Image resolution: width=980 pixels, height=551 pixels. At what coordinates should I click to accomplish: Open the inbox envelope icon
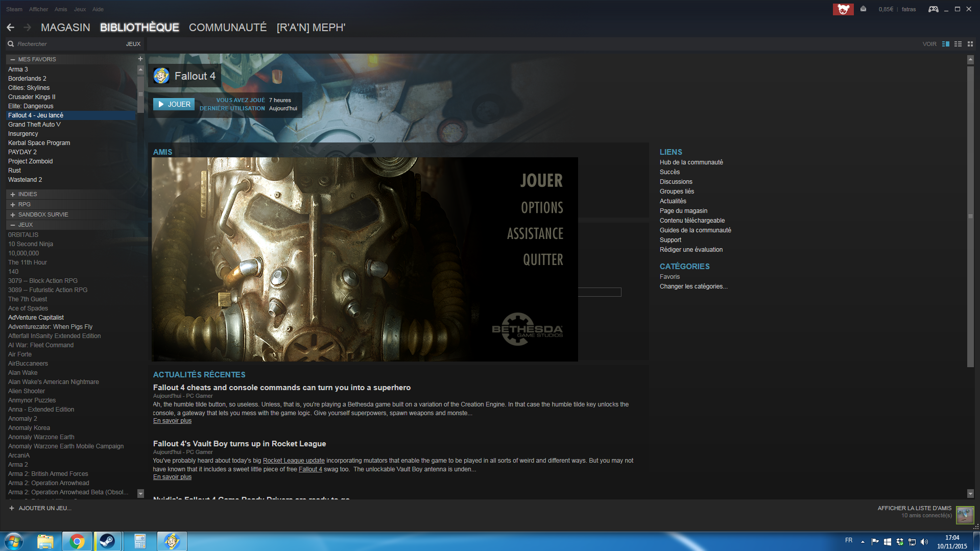(863, 9)
